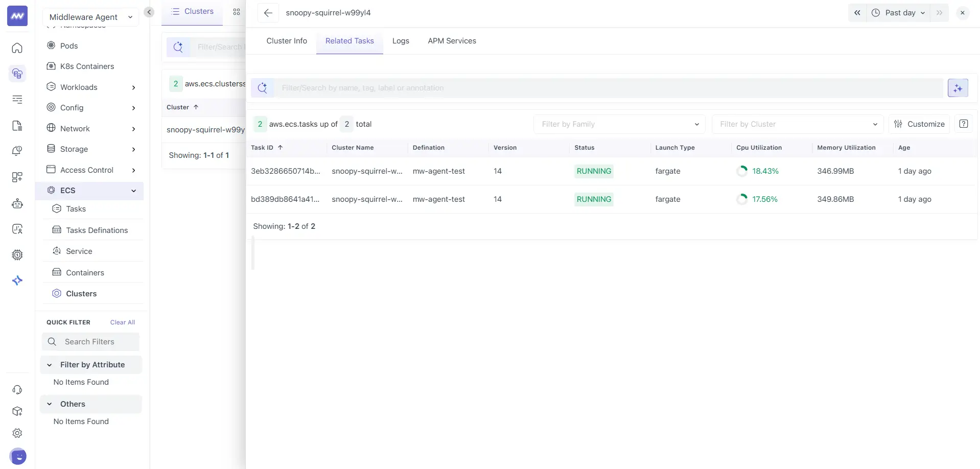Open the Customize columns button

(920, 124)
